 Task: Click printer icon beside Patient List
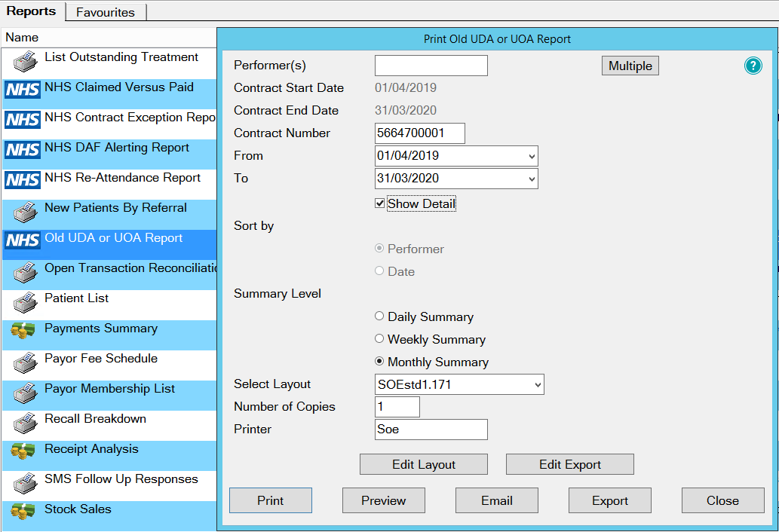[x=24, y=301]
